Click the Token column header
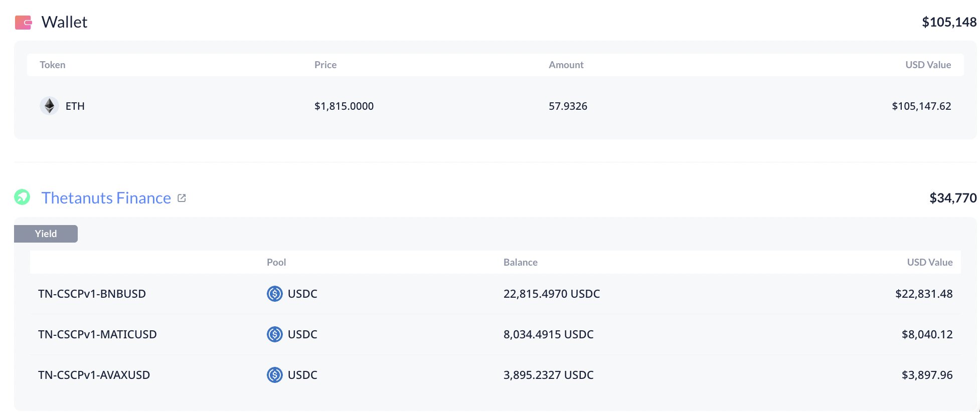This screenshot has width=980, height=412. [53, 65]
